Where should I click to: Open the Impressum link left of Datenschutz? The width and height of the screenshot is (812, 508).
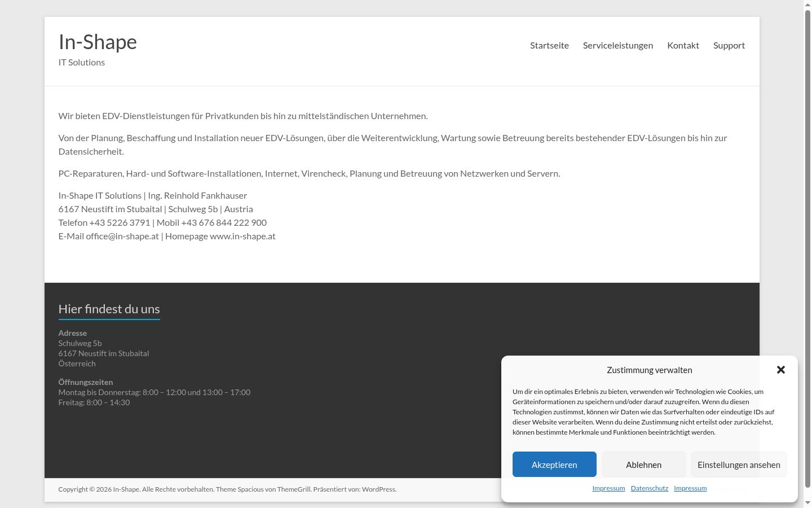tap(608, 488)
